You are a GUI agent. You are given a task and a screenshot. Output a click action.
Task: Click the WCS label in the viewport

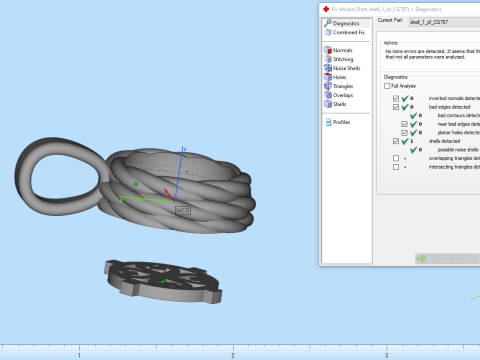pos(183,210)
